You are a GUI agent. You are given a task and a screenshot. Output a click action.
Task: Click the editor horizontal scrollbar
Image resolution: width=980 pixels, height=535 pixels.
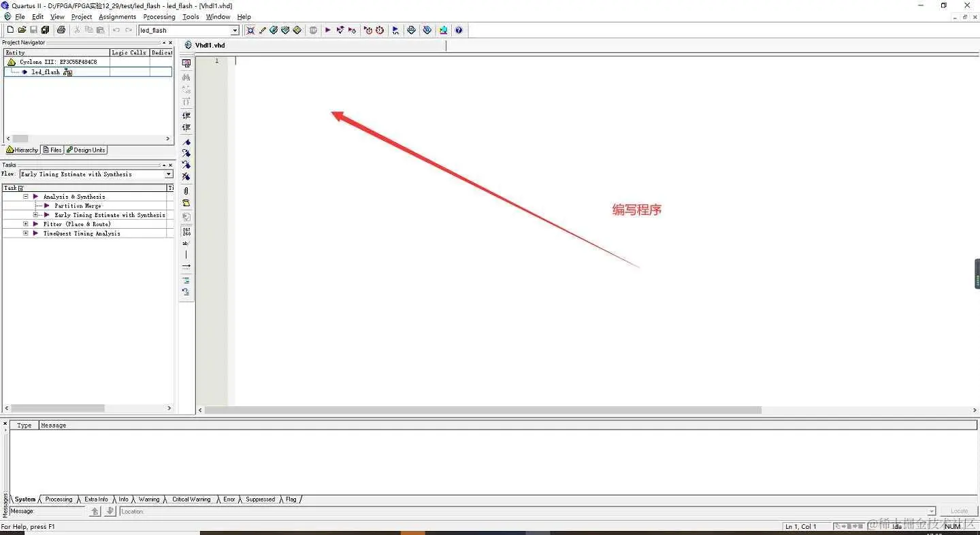(483, 410)
